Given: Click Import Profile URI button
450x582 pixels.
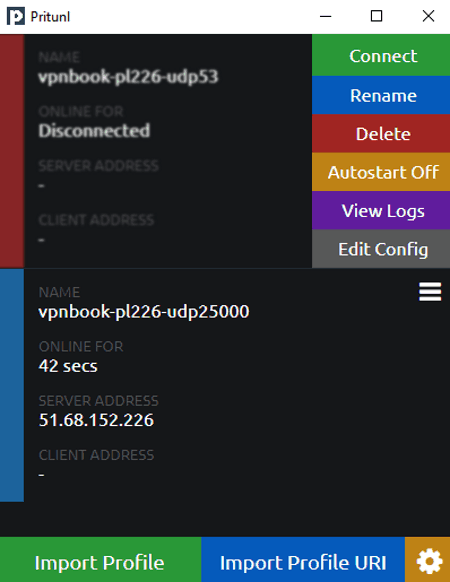Looking at the screenshot, I should pos(303,559).
